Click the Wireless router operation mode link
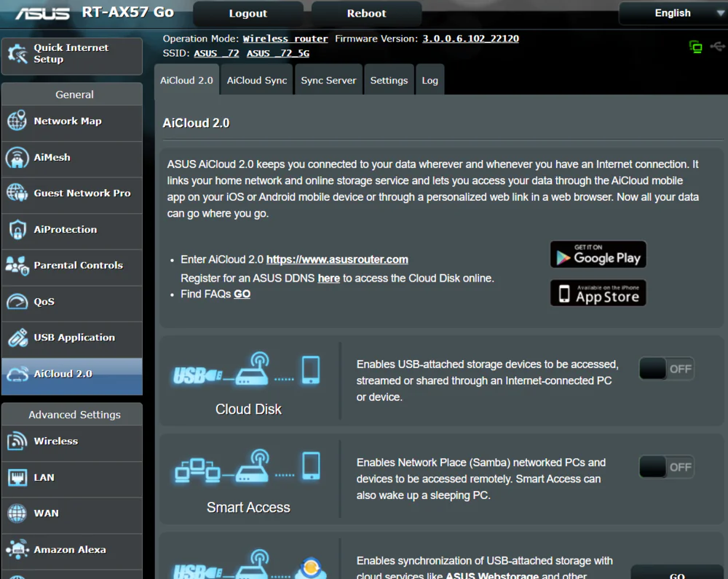Viewport: 728px width, 579px height. tap(285, 39)
